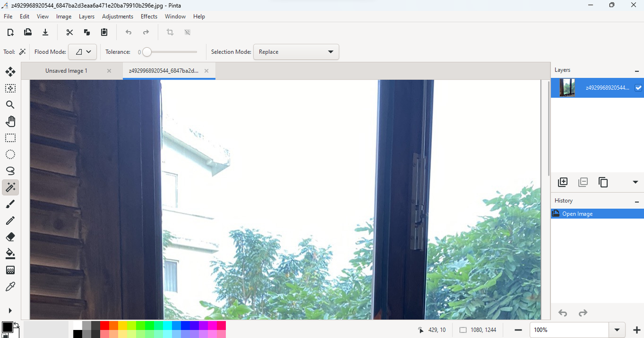Open the Effects menu
Viewport: 644px width, 338px height.
[149, 17]
